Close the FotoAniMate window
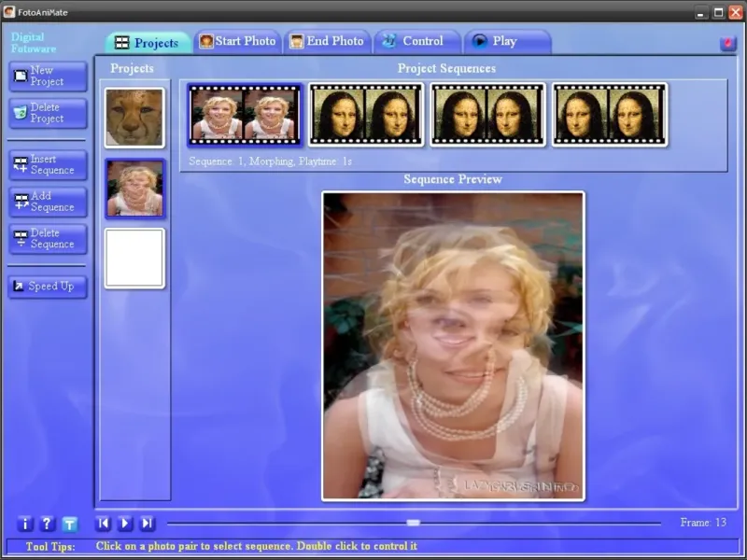 pyautogui.click(x=736, y=12)
